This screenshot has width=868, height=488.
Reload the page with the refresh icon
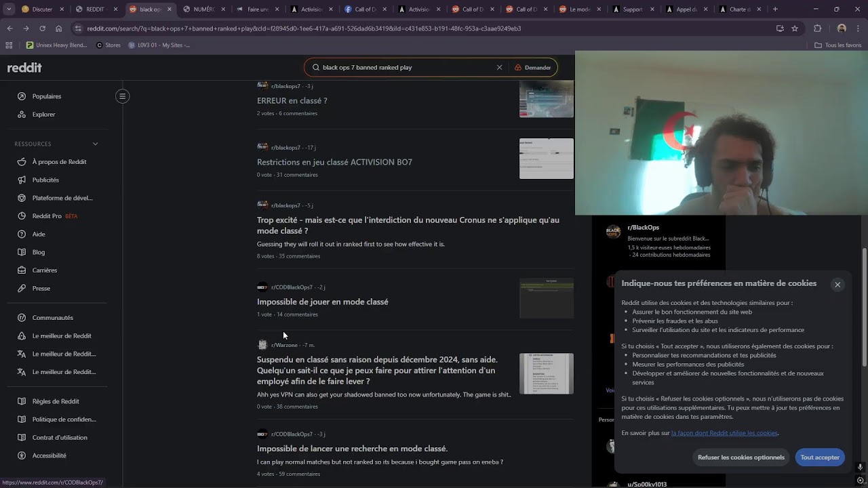(x=42, y=28)
